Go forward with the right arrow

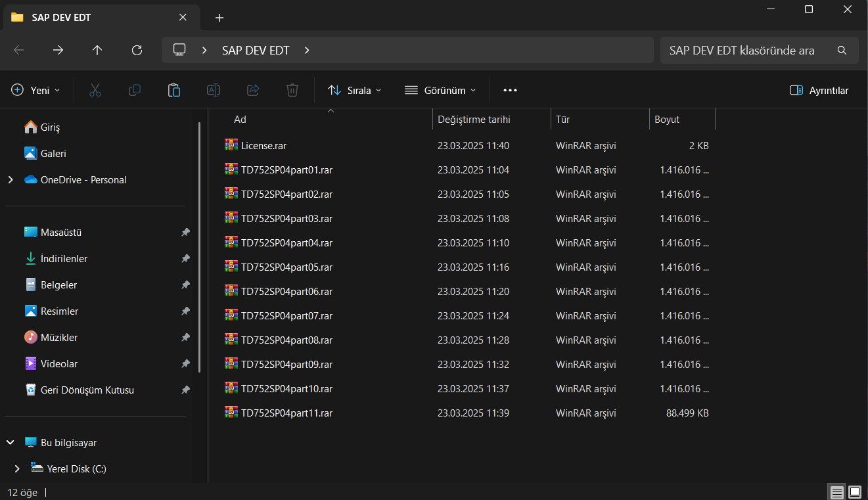click(x=58, y=50)
